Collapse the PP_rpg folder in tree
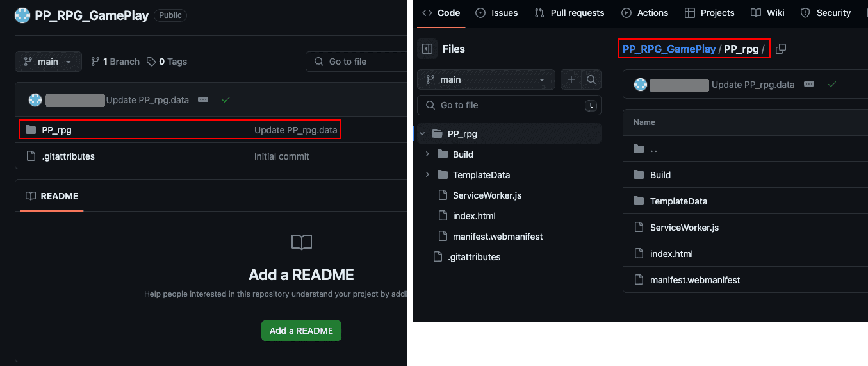 click(x=422, y=134)
